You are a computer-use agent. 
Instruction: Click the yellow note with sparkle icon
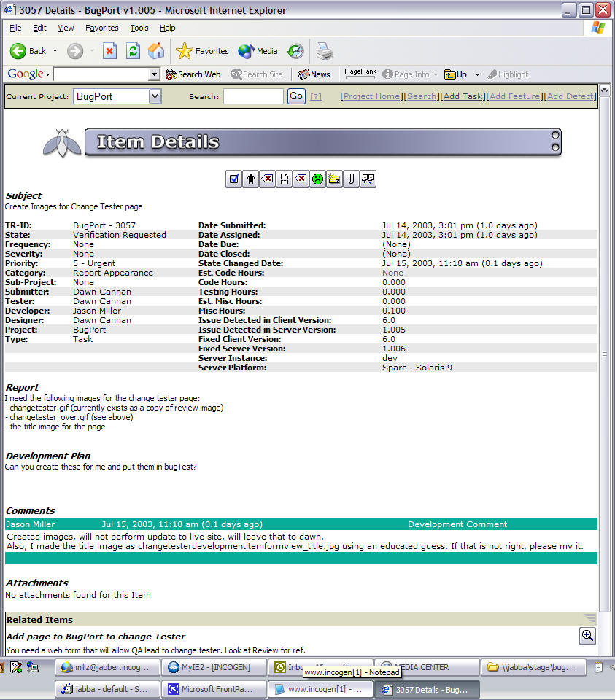(334, 179)
